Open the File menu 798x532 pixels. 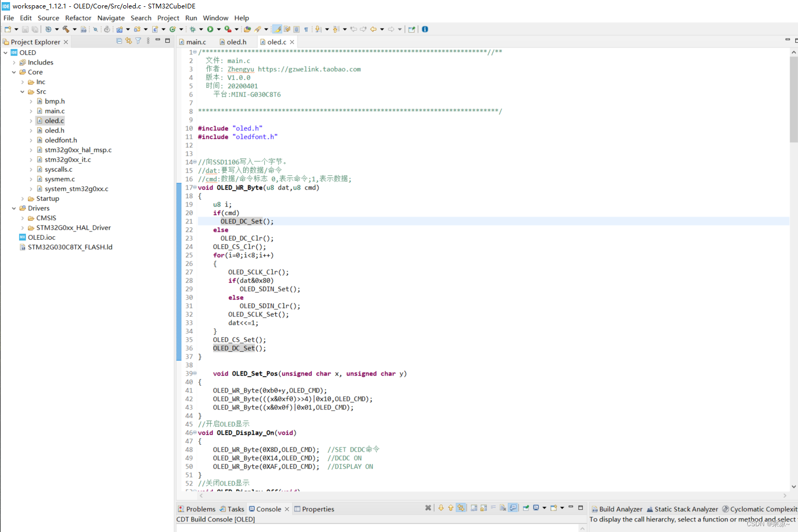(x=8, y=18)
